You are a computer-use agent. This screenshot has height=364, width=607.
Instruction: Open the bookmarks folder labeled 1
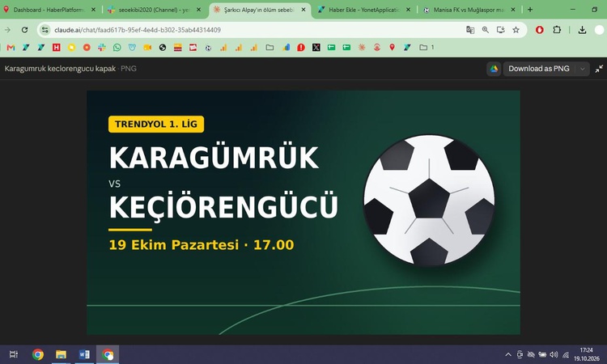(x=427, y=47)
